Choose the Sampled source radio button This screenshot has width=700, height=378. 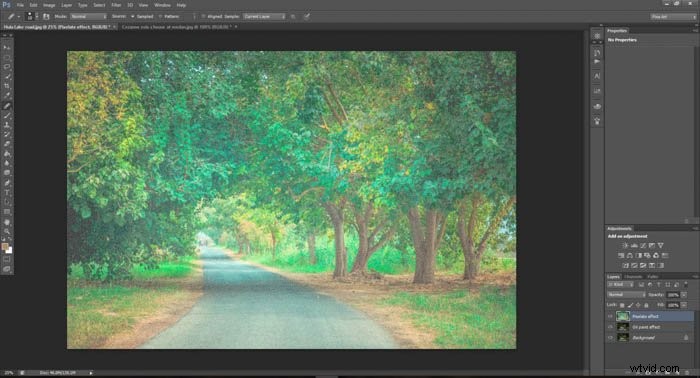click(133, 17)
